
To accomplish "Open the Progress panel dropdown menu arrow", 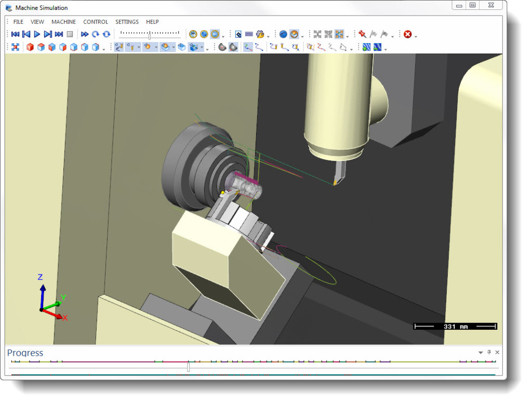I will (480, 352).
